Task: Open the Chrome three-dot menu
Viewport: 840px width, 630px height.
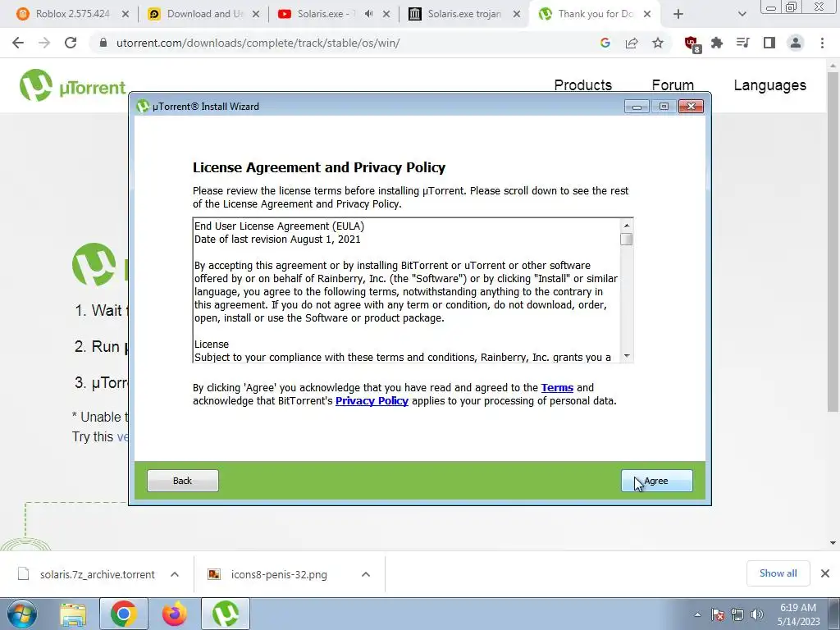Action: pyautogui.click(x=822, y=43)
